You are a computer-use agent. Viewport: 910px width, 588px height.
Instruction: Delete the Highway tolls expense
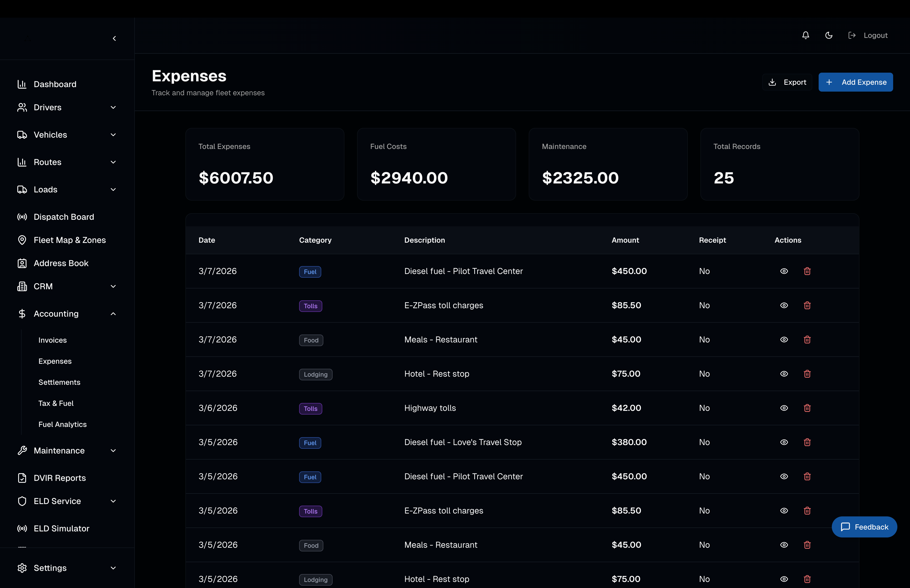[x=807, y=408]
